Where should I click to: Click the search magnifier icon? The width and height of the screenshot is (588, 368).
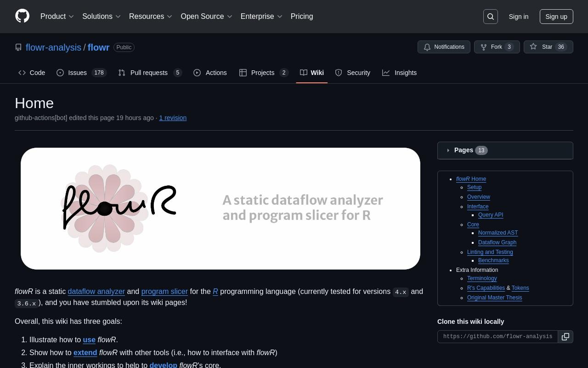(491, 17)
